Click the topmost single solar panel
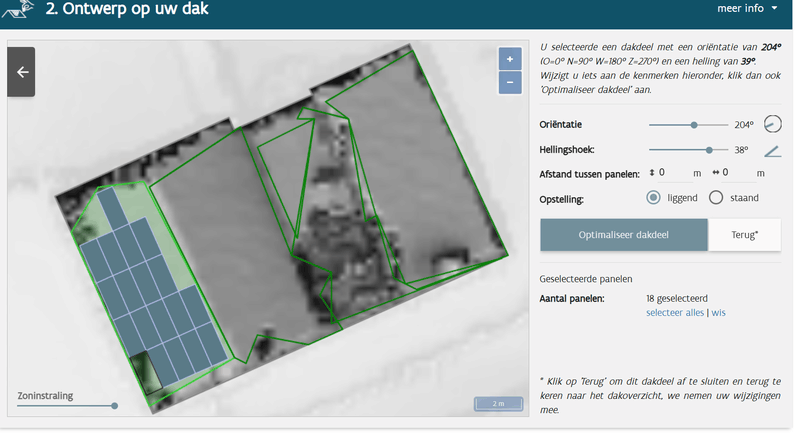The height and width of the screenshot is (434, 800). (x=112, y=208)
